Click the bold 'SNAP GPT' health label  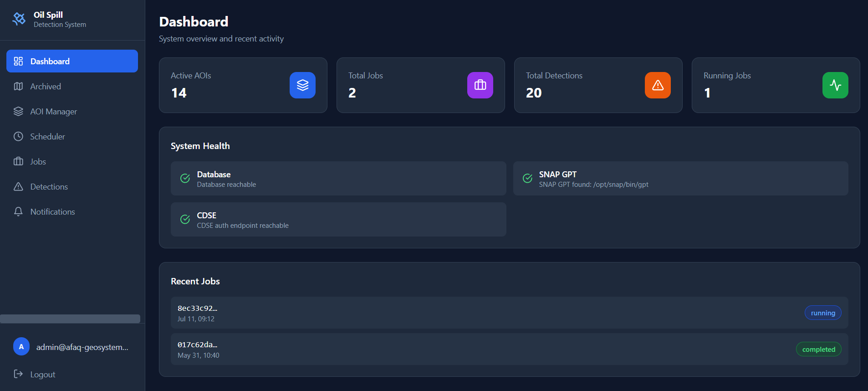[x=558, y=175]
